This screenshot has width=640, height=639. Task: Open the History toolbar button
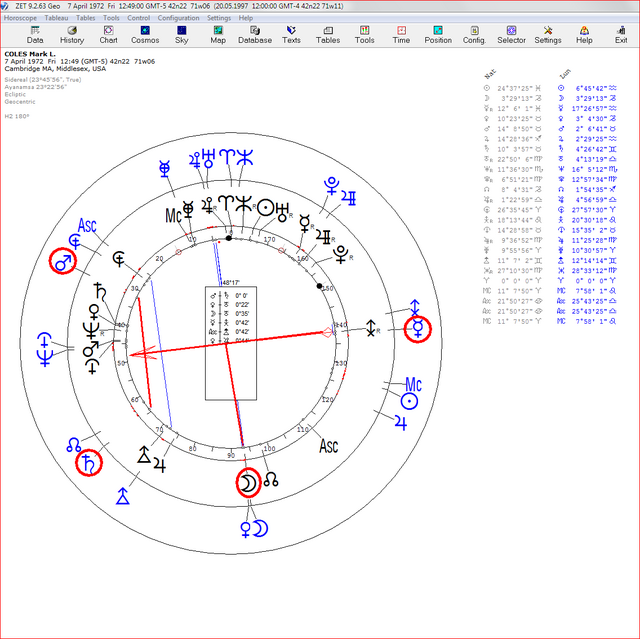click(72, 35)
